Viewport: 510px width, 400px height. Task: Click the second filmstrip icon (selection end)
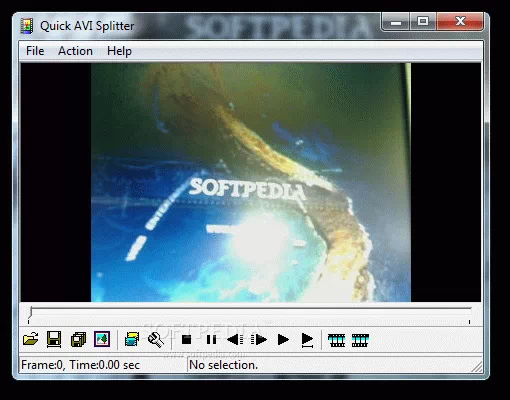tap(360, 340)
